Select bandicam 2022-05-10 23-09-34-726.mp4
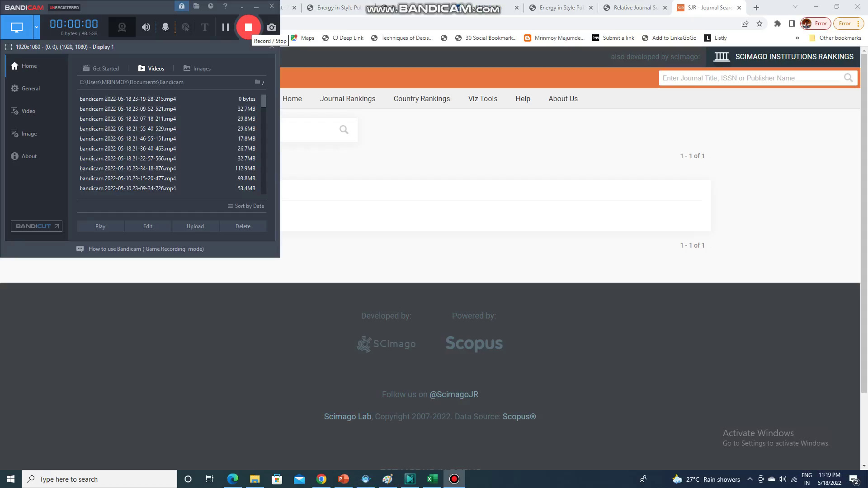Viewport: 868px width, 488px height. [168, 188]
